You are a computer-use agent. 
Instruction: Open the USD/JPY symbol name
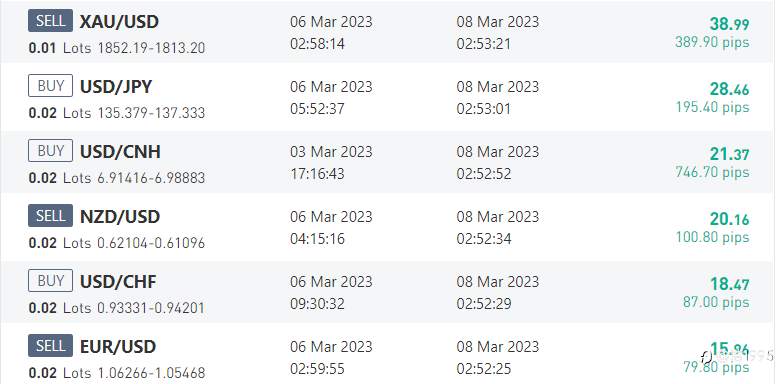[x=116, y=86]
